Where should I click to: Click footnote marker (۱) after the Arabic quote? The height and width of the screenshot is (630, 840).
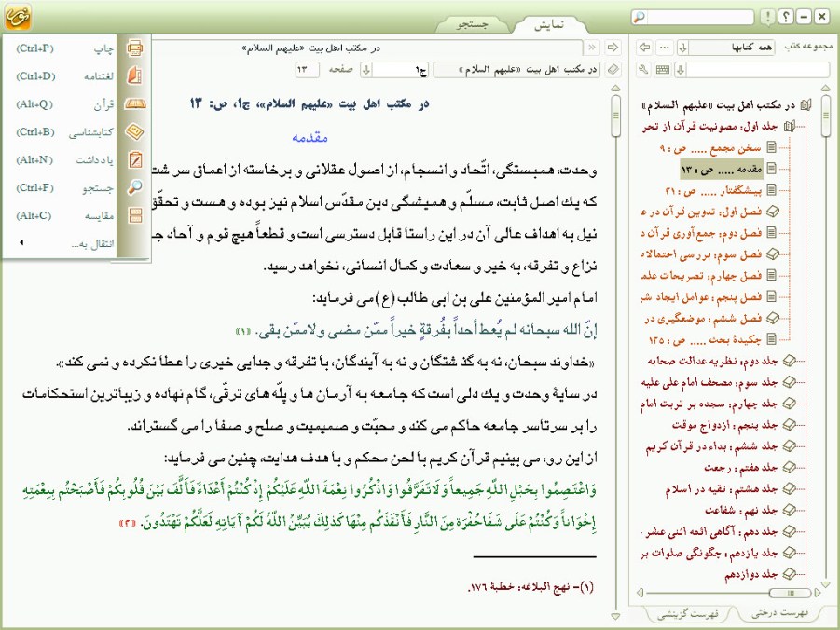[243, 332]
